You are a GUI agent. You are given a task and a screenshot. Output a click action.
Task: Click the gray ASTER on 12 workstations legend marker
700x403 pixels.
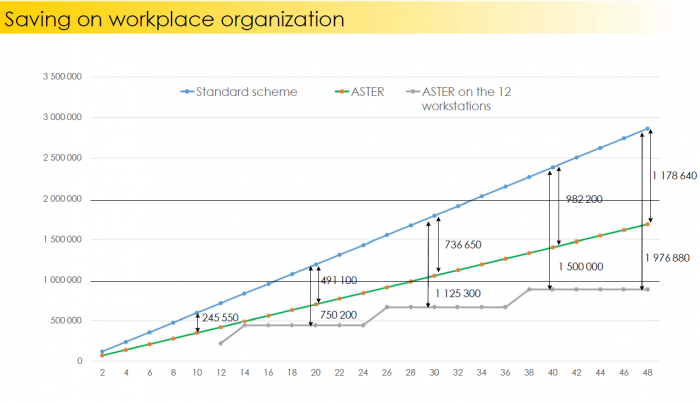(x=413, y=92)
